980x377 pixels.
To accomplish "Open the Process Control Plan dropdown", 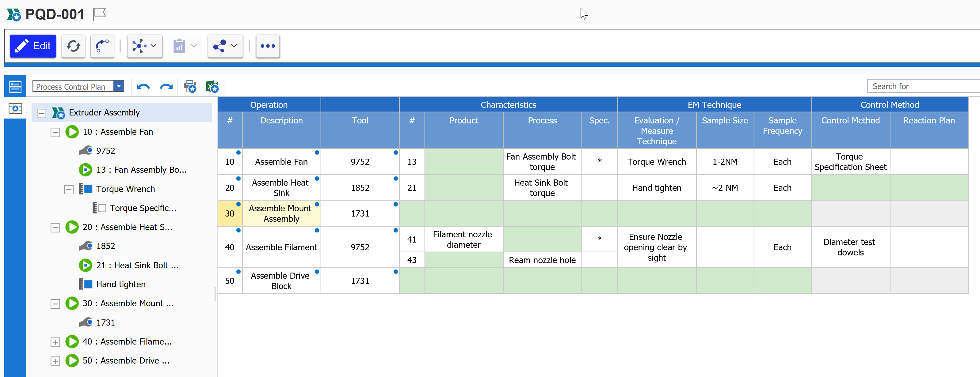I will [x=119, y=86].
